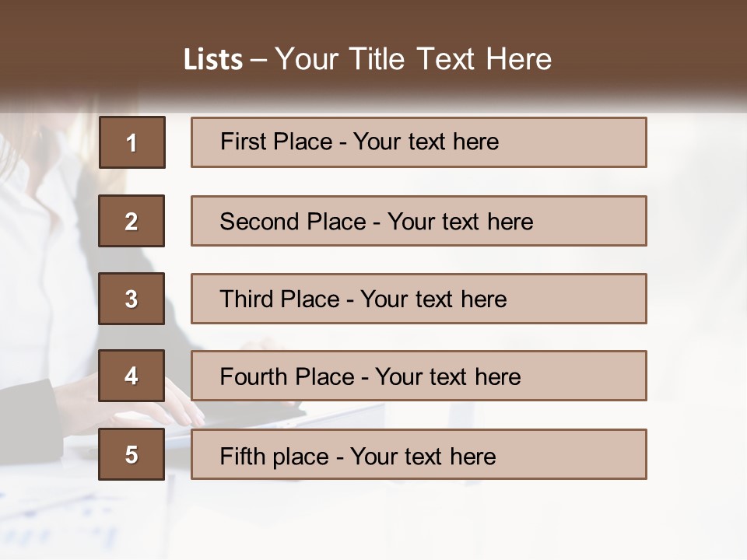Click the "Fourth Place - Your text here" bar
747x560 pixels.
point(419,376)
